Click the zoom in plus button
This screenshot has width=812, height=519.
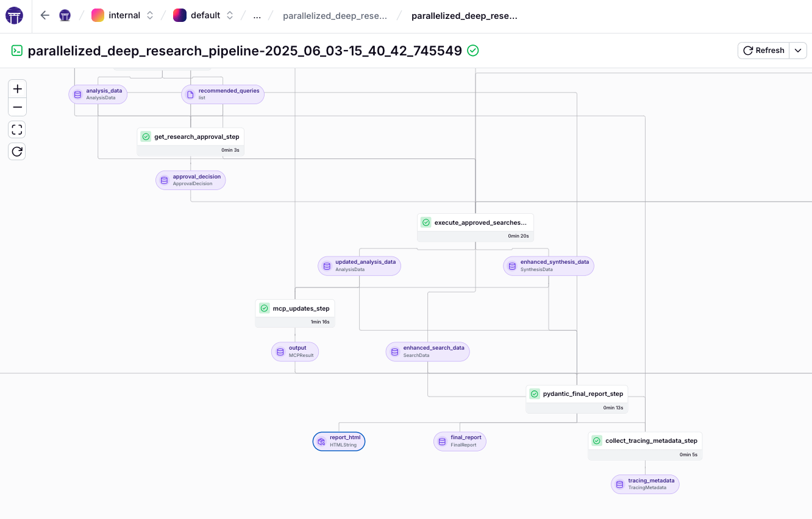[x=17, y=89]
